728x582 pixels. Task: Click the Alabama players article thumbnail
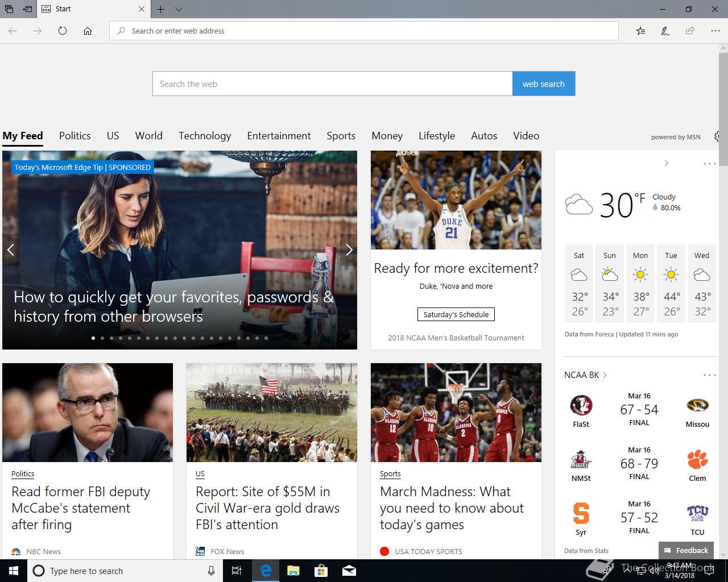(x=456, y=413)
